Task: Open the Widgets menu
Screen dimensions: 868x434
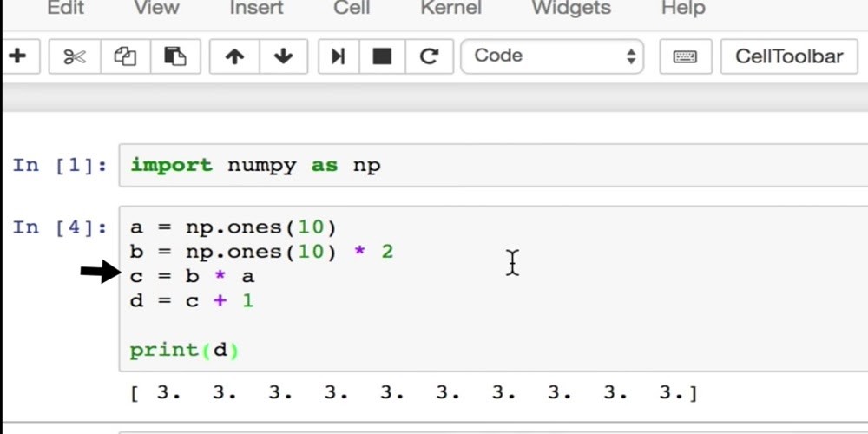Action: coord(570,8)
